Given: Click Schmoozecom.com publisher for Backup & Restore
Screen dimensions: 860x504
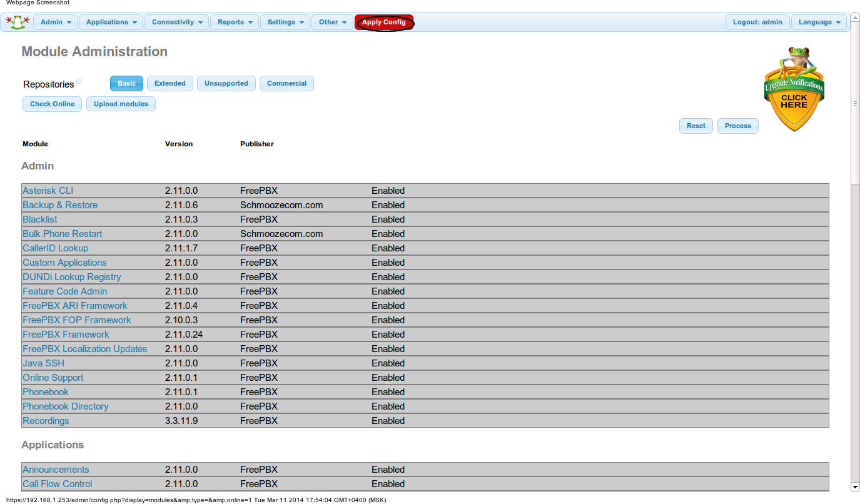Looking at the screenshot, I should pos(281,205).
